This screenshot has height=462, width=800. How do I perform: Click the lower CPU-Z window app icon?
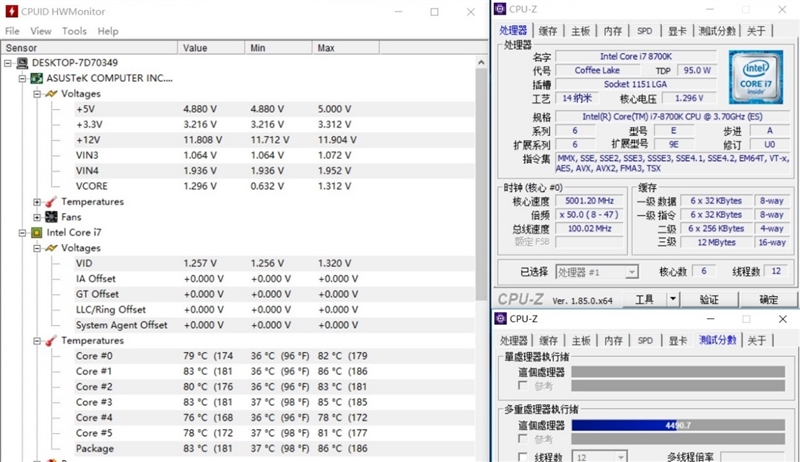pyautogui.click(x=501, y=319)
